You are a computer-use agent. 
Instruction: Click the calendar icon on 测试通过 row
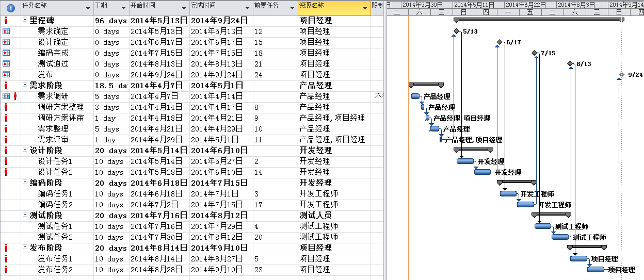tap(6, 64)
